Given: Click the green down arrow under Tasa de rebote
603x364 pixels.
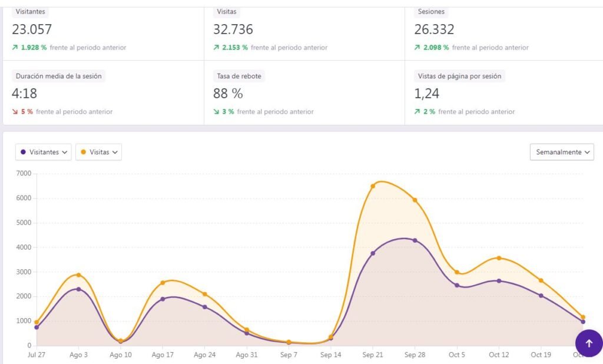Looking at the screenshot, I should [216, 112].
